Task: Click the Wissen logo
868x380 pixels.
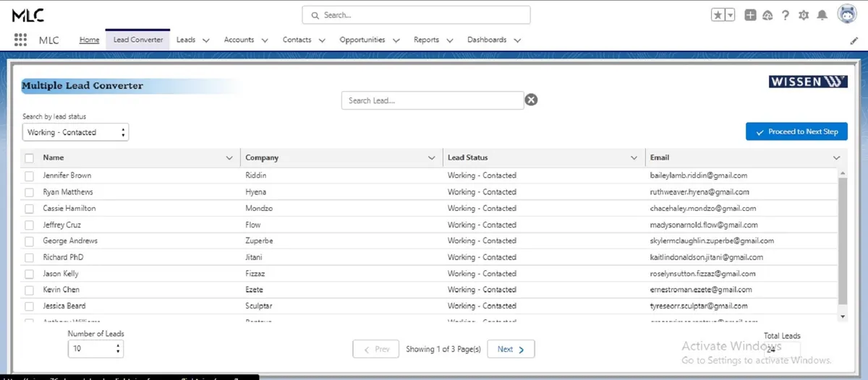Action: click(808, 82)
